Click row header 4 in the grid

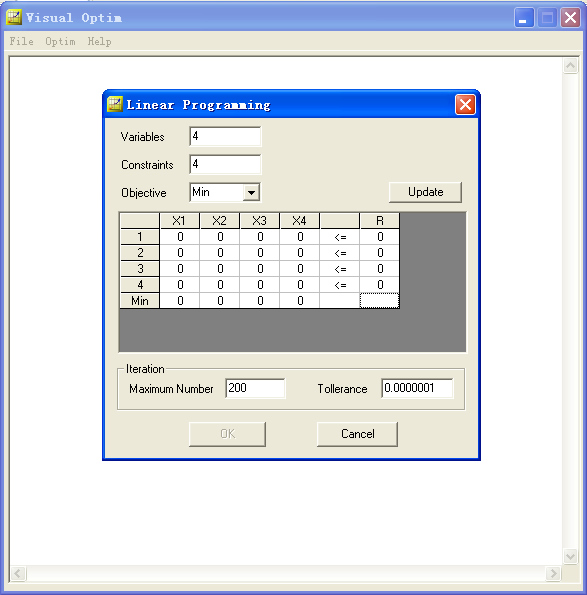click(140, 285)
